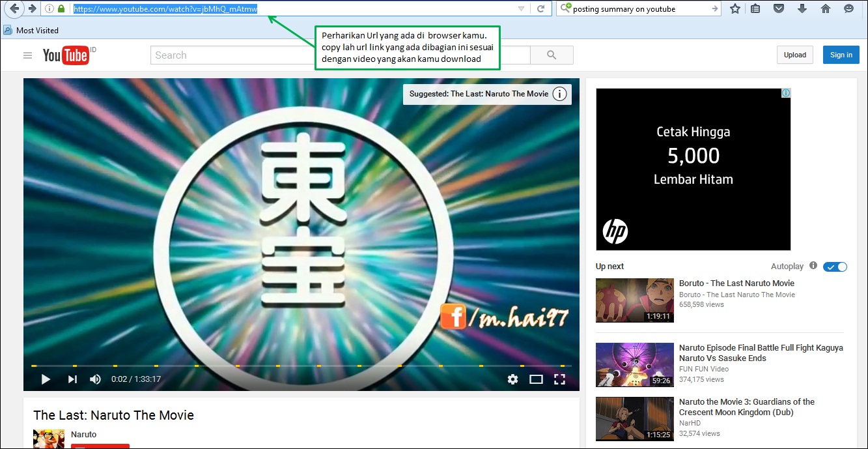Open the downloads arrow icon
Viewport: 868px width, 449px height.
tap(802, 8)
